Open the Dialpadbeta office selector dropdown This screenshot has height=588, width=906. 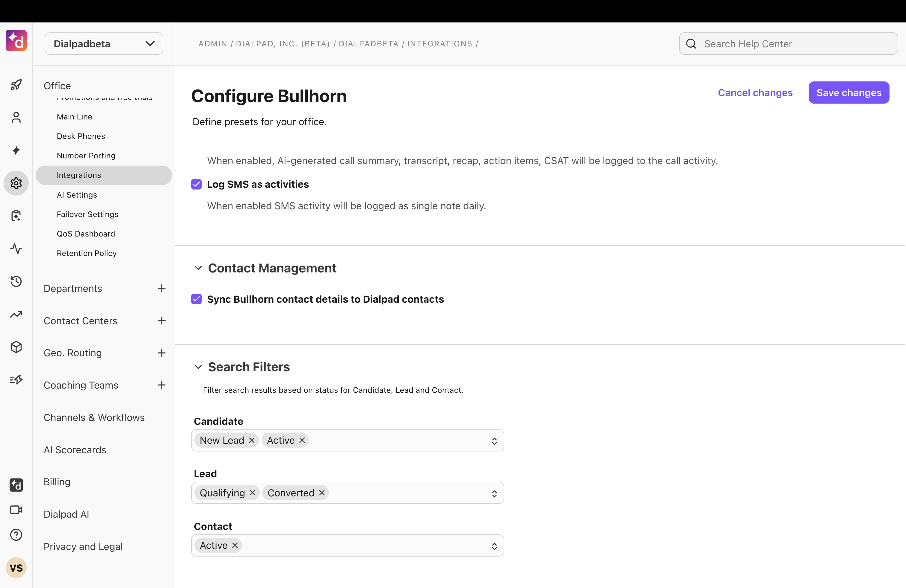coord(104,44)
